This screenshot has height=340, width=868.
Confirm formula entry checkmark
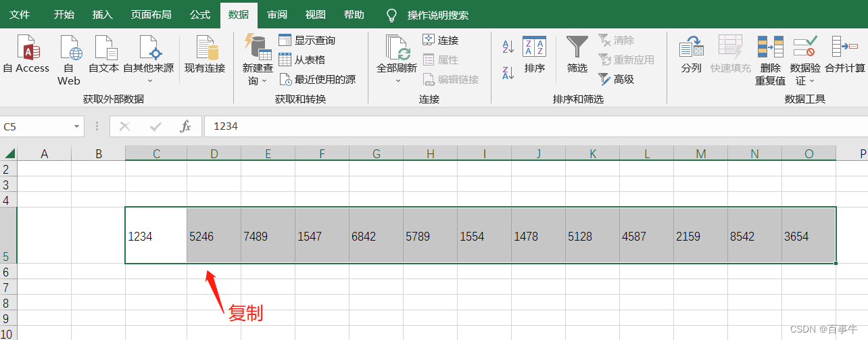click(155, 126)
